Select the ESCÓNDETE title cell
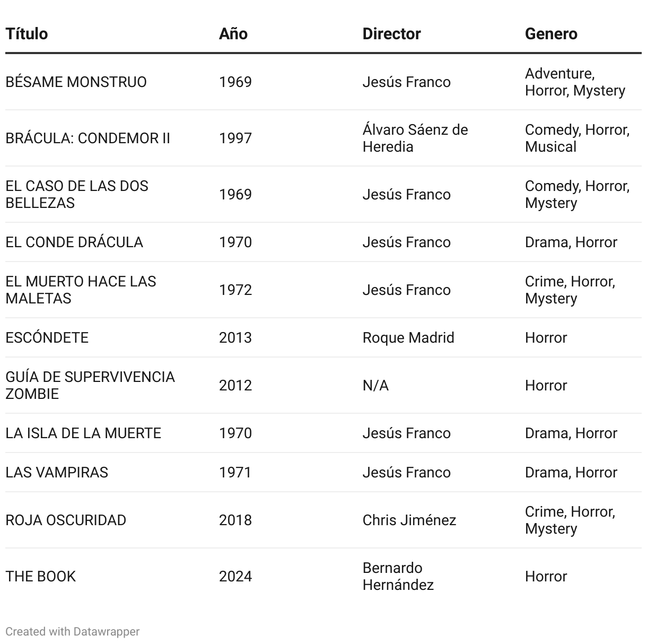Screen dimensions: 647x644 (x=47, y=338)
